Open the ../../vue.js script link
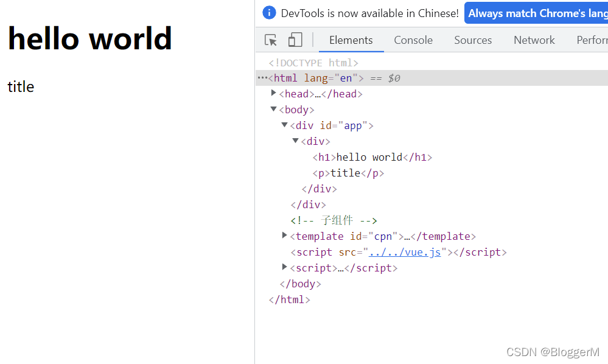The image size is (608, 364). point(405,252)
